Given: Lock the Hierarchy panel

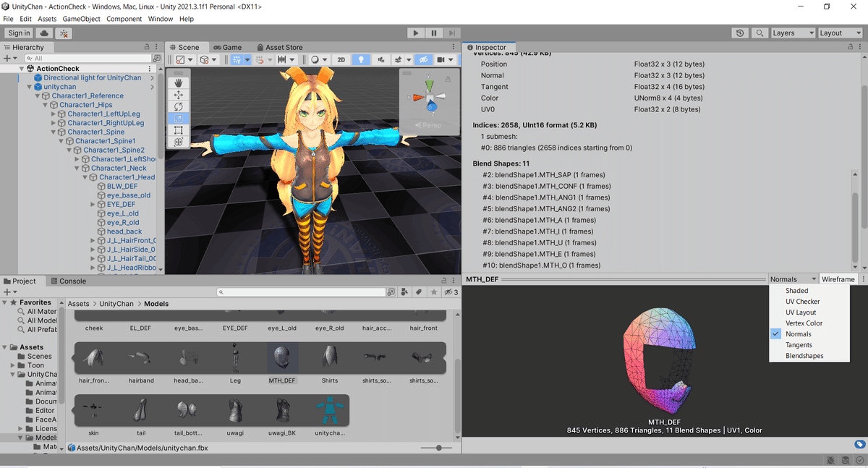Looking at the screenshot, I should point(148,48).
